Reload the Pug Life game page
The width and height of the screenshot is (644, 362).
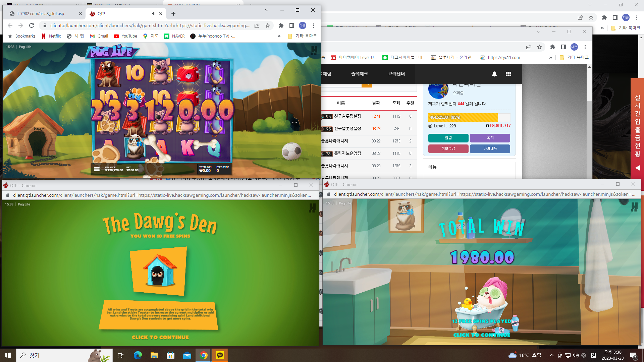(32, 25)
